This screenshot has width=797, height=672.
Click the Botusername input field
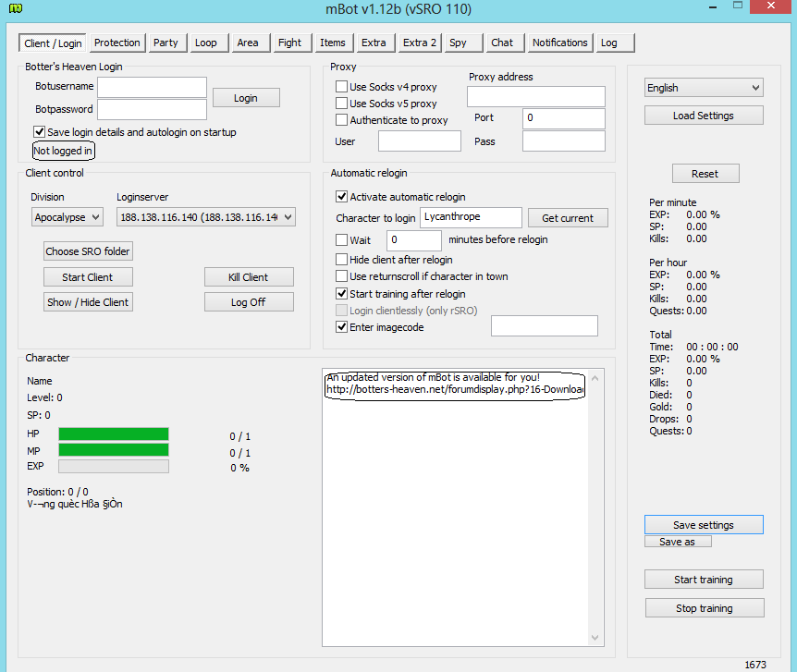[152, 87]
